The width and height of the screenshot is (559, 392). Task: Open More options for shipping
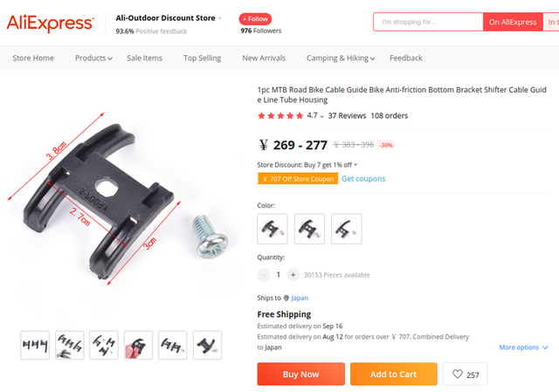[523, 347]
